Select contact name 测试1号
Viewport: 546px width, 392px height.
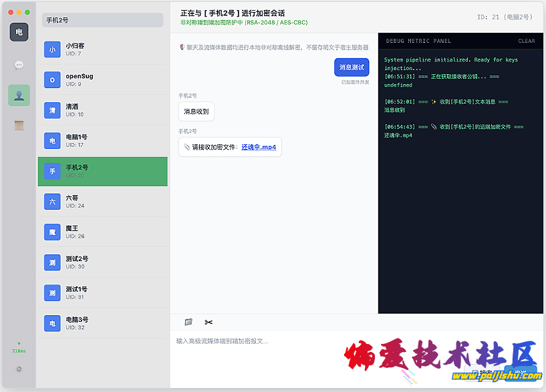pyautogui.click(x=77, y=289)
